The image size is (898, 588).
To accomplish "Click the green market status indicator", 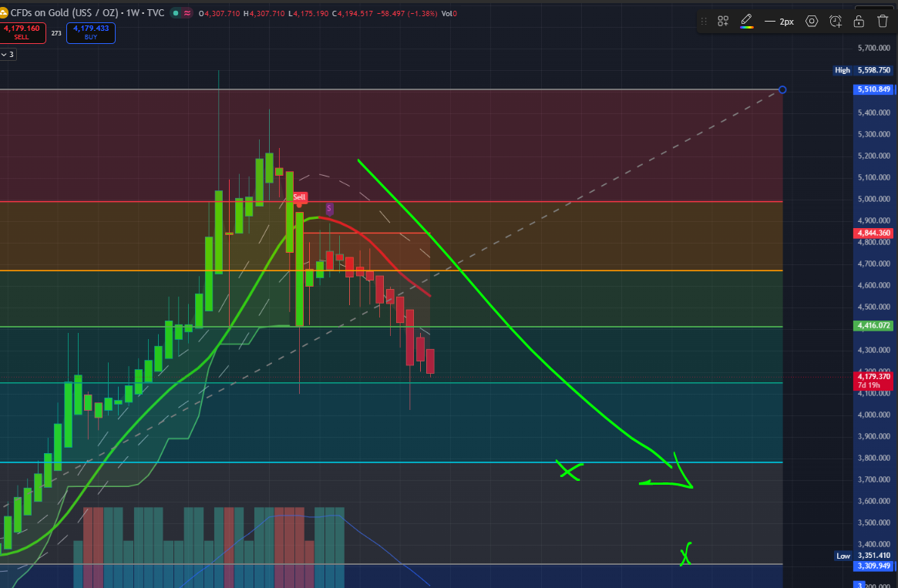I will click(x=175, y=12).
